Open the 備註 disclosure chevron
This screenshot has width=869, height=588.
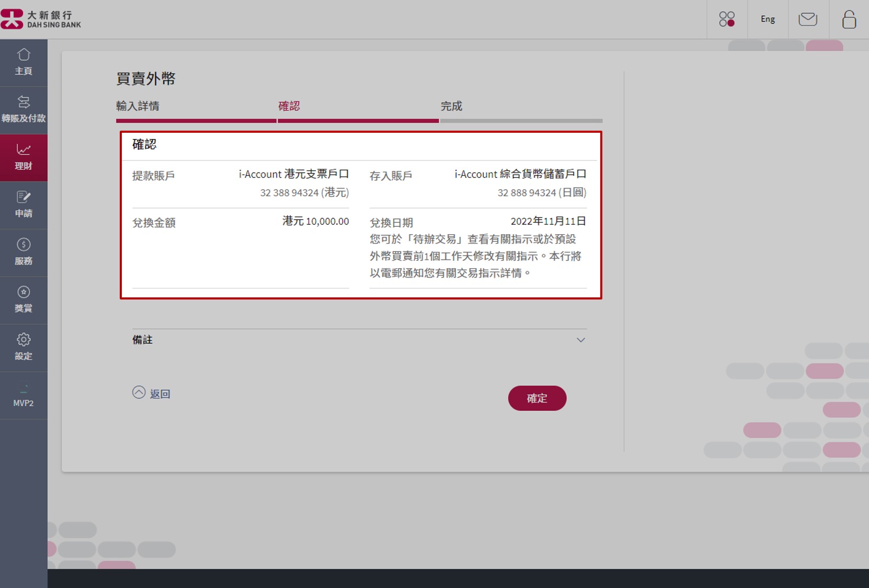[x=580, y=340]
